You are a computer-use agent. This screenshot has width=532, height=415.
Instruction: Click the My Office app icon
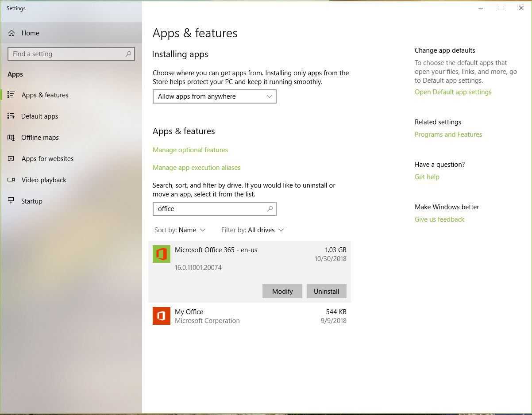[x=162, y=316]
